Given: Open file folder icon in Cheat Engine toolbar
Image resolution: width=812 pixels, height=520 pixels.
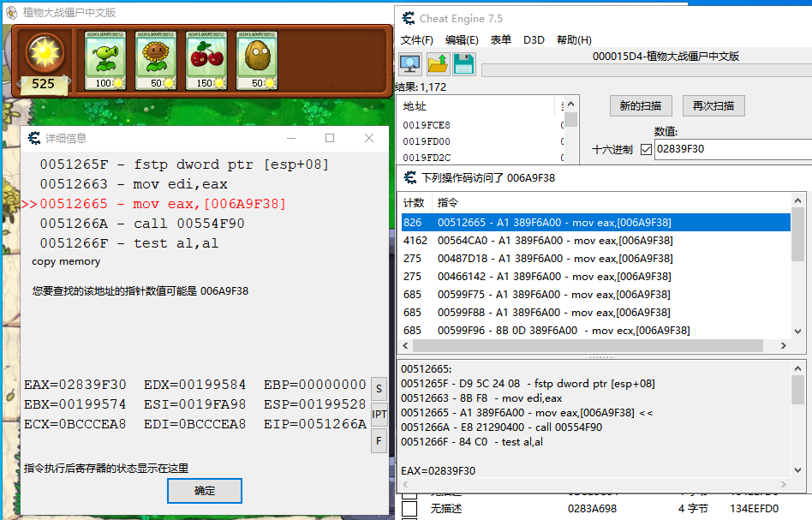Looking at the screenshot, I should tap(438, 64).
